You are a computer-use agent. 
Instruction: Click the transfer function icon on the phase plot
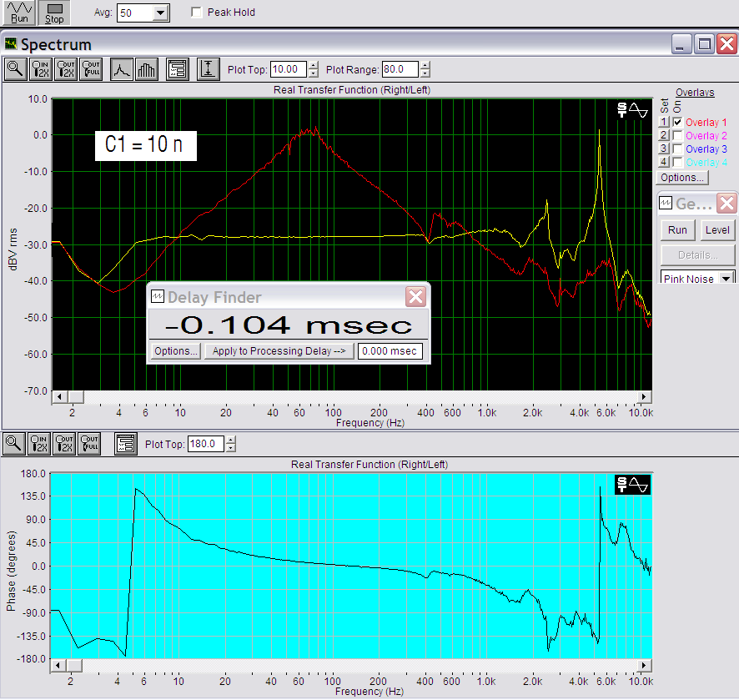pyautogui.click(x=632, y=485)
